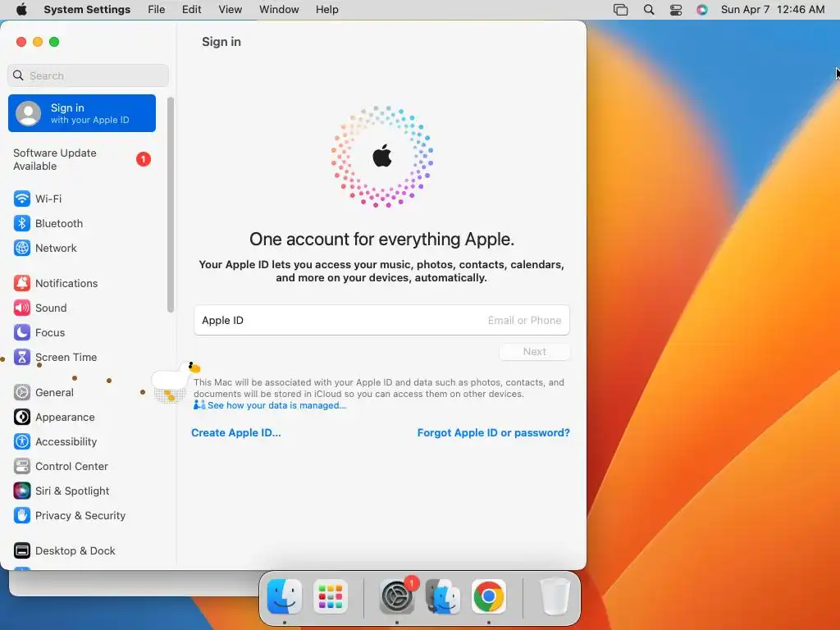Viewport: 840px width, 630px height.
Task: Select Appearance icon in sidebar
Action: pos(22,418)
